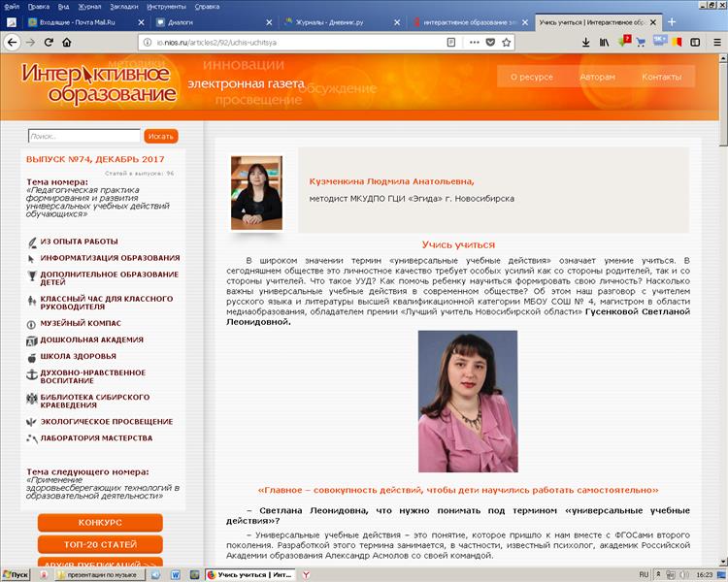The width and height of the screenshot is (728, 582).
Task: Open a new tab with plus button
Action: 672,21
